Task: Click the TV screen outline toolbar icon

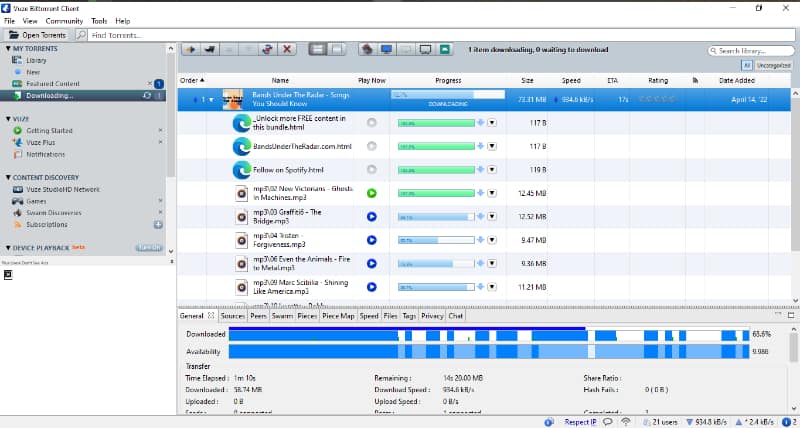Action: [425, 49]
